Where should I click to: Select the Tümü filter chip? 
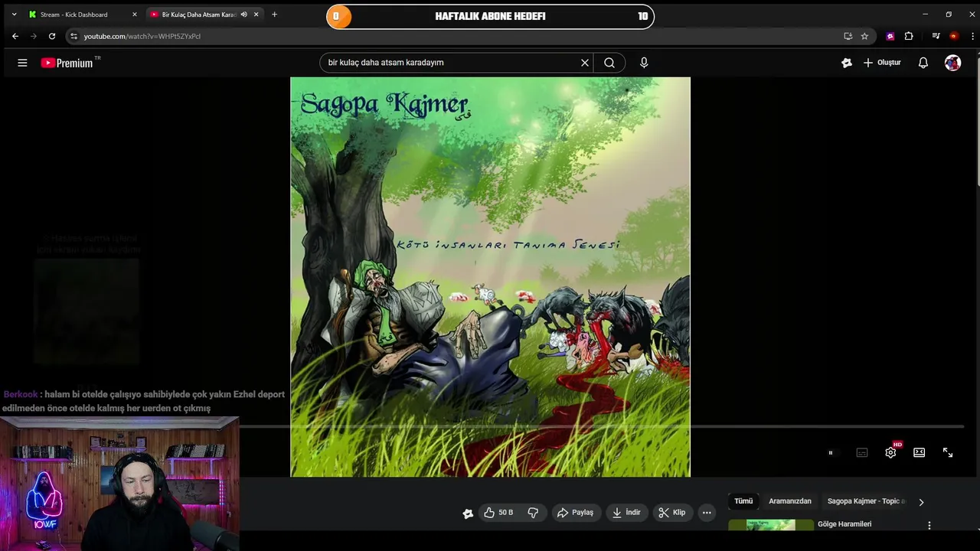743,501
